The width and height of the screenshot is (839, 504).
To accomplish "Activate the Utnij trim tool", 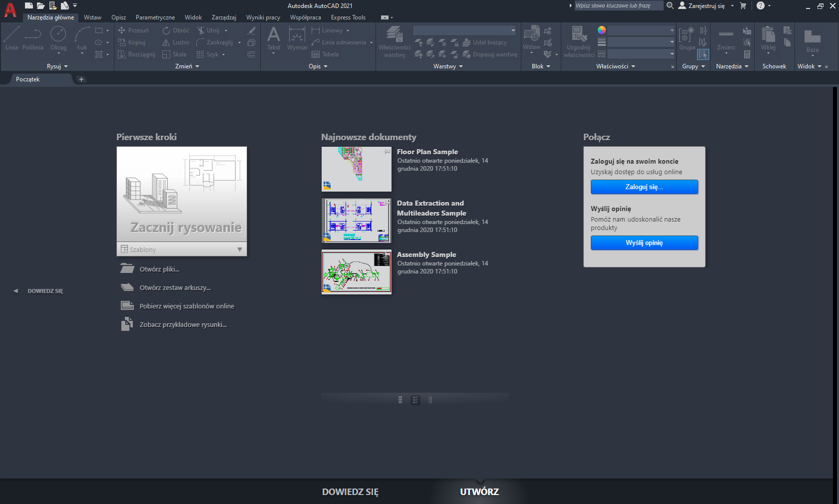I will point(208,30).
